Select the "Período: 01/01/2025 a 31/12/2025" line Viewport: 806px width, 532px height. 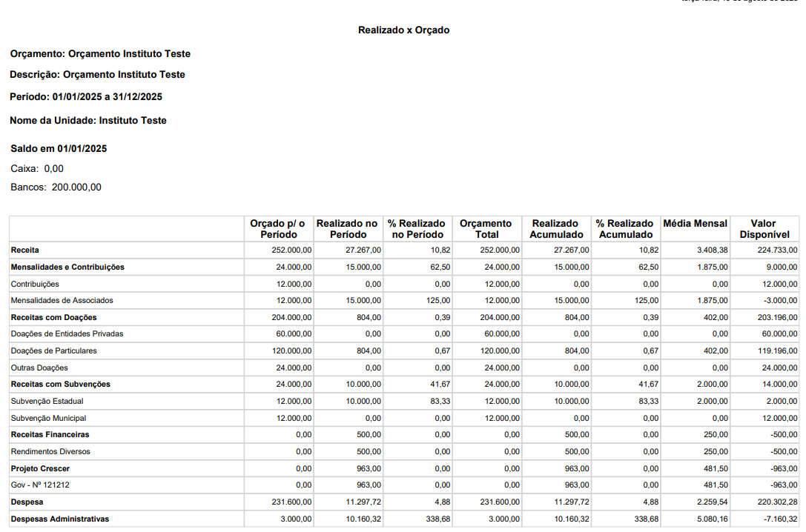86,96
